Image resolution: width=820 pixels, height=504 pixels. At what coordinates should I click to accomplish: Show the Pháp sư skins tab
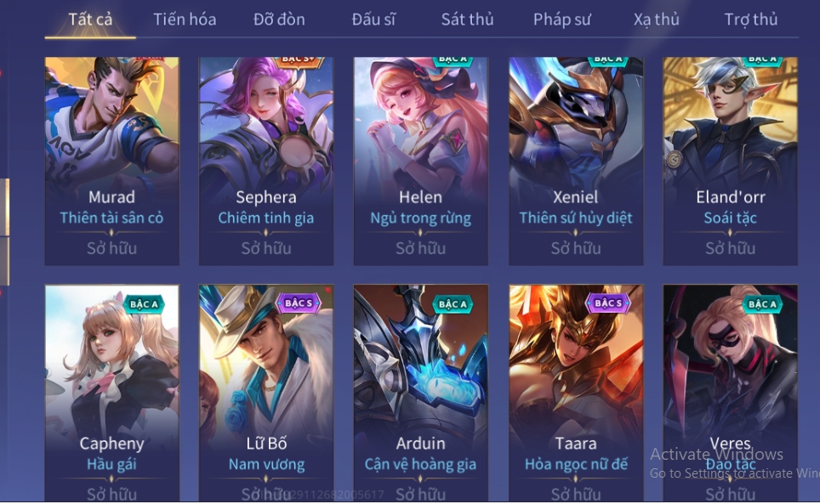coord(561,20)
